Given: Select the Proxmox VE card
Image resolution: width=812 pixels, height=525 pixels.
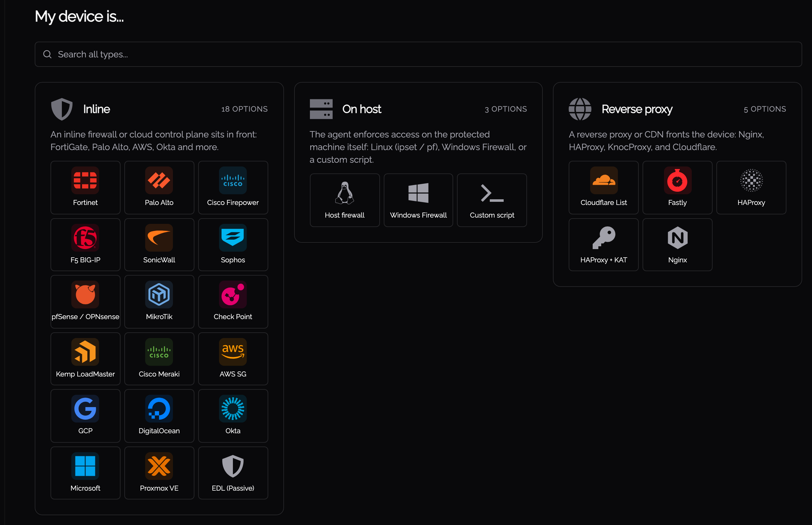Looking at the screenshot, I should pos(159,473).
